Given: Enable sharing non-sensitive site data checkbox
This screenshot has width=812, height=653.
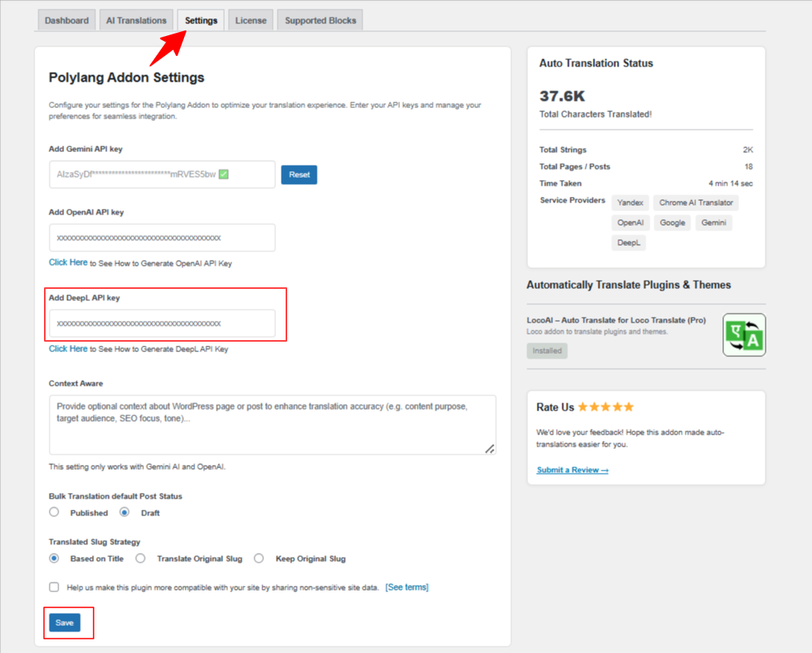Looking at the screenshot, I should coord(54,587).
